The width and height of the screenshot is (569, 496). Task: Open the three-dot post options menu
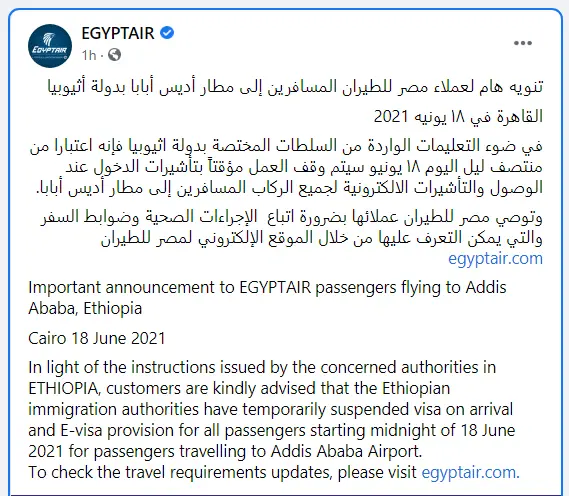click(x=523, y=43)
